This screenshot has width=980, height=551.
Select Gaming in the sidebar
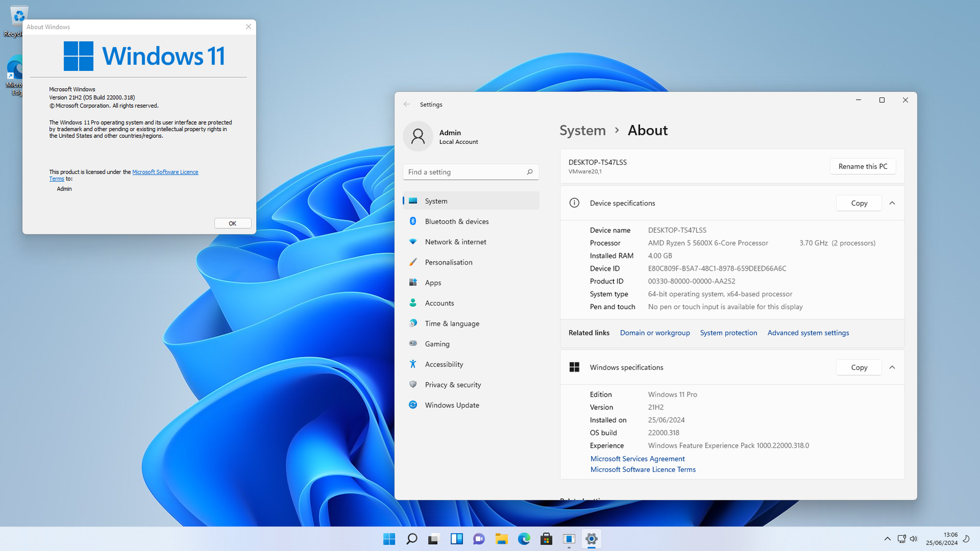coord(471,344)
